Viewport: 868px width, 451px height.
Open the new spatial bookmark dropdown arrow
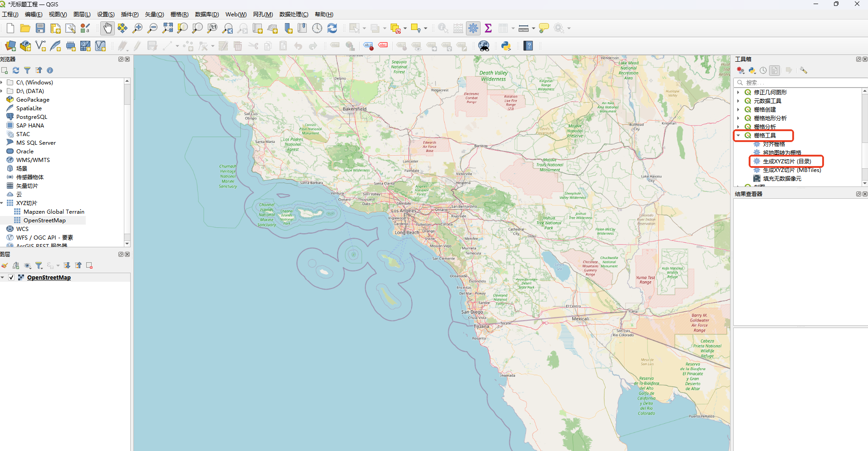pyautogui.click(x=426, y=28)
